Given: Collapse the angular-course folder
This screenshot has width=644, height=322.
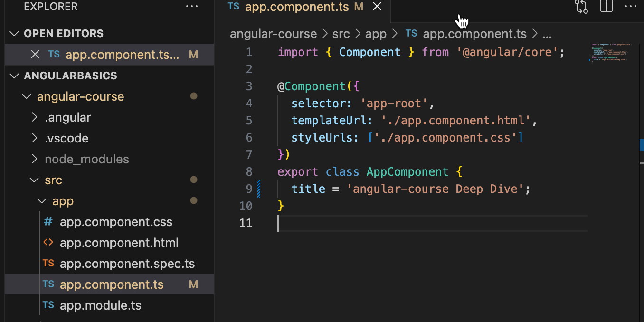Looking at the screenshot, I should [26, 96].
